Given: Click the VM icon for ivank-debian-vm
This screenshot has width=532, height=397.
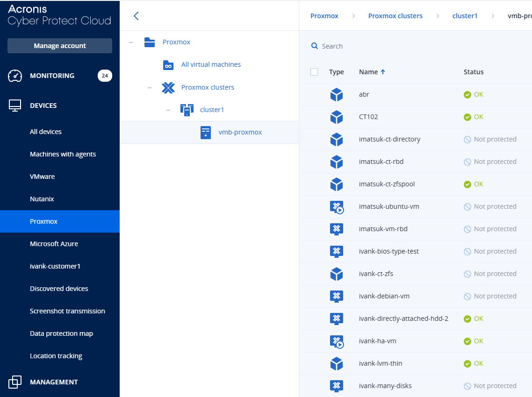Looking at the screenshot, I should click(x=337, y=296).
